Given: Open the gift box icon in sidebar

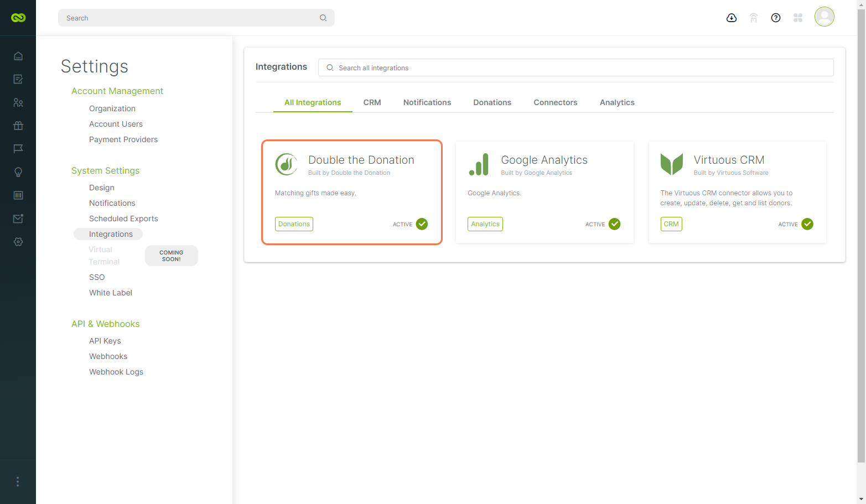Looking at the screenshot, I should 18,126.
